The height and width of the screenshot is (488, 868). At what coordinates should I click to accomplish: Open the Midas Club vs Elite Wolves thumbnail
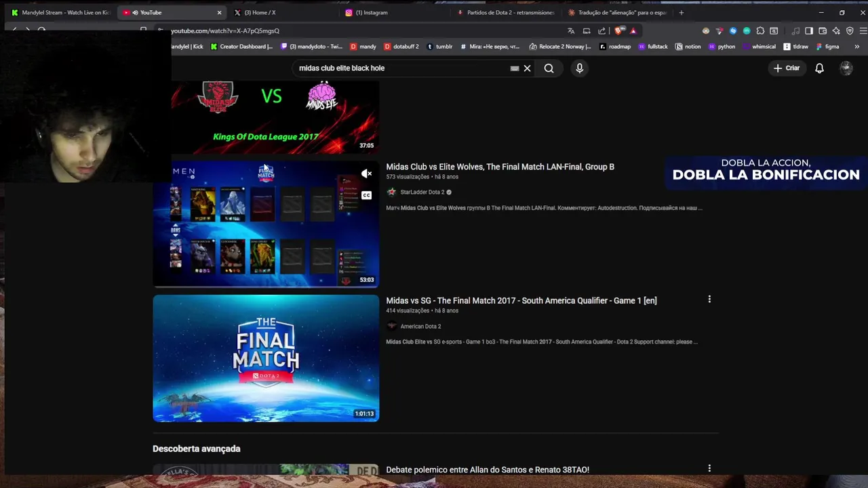point(266,224)
